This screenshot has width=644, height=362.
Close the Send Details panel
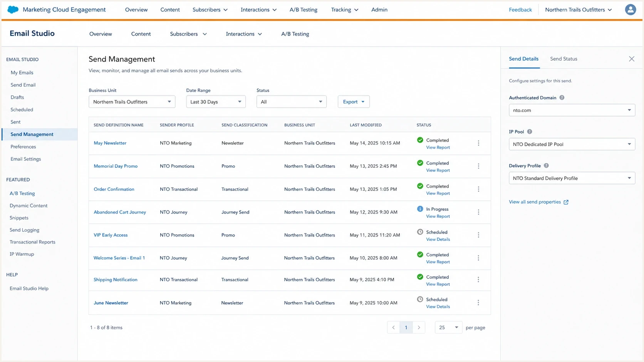632,59
